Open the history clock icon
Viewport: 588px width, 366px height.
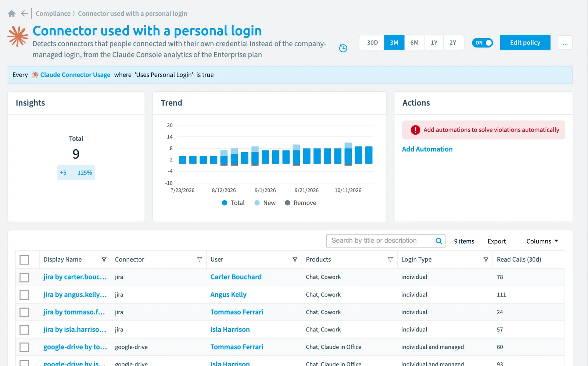pos(343,48)
